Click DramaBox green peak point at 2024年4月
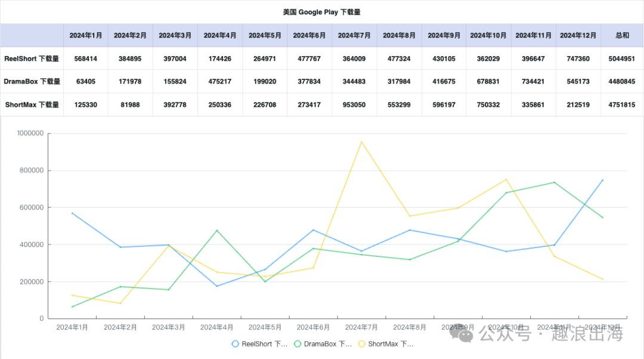The width and height of the screenshot is (644, 359). click(217, 230)
